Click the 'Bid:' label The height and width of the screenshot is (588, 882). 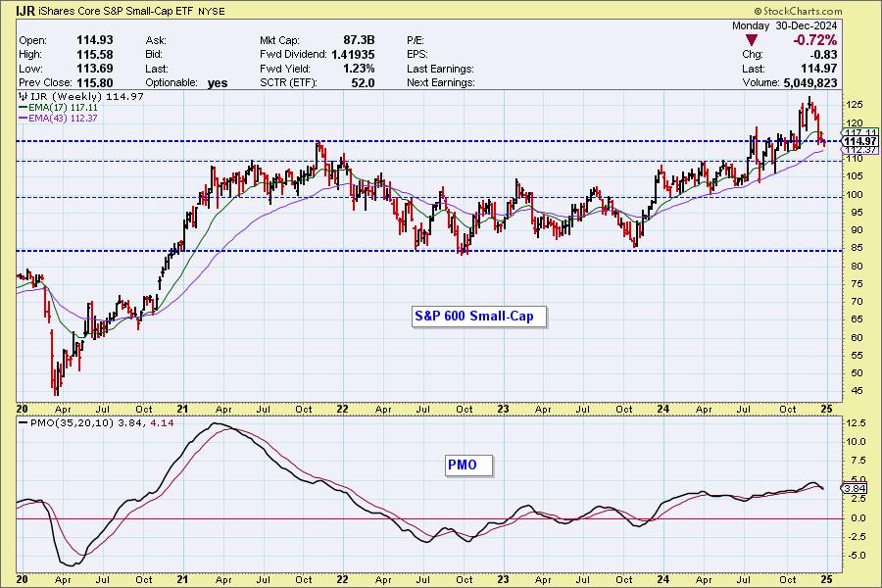(154, 55)
